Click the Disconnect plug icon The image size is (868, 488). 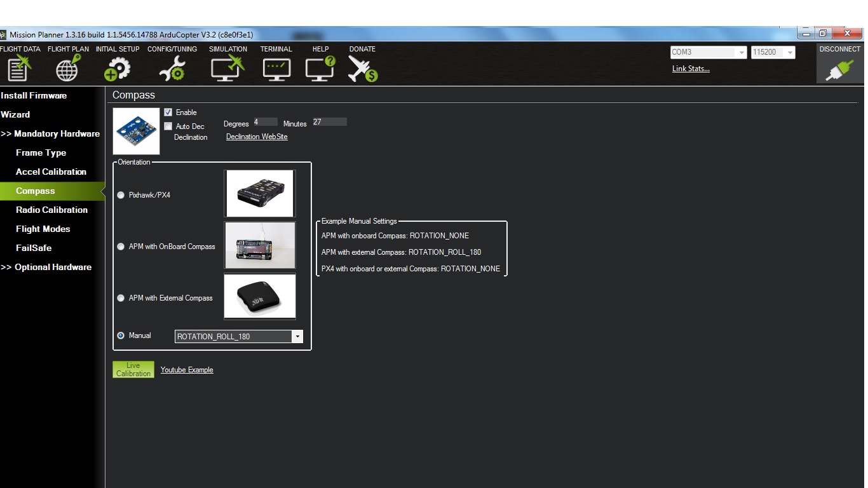pyautogui.click(x=839, y=70)
